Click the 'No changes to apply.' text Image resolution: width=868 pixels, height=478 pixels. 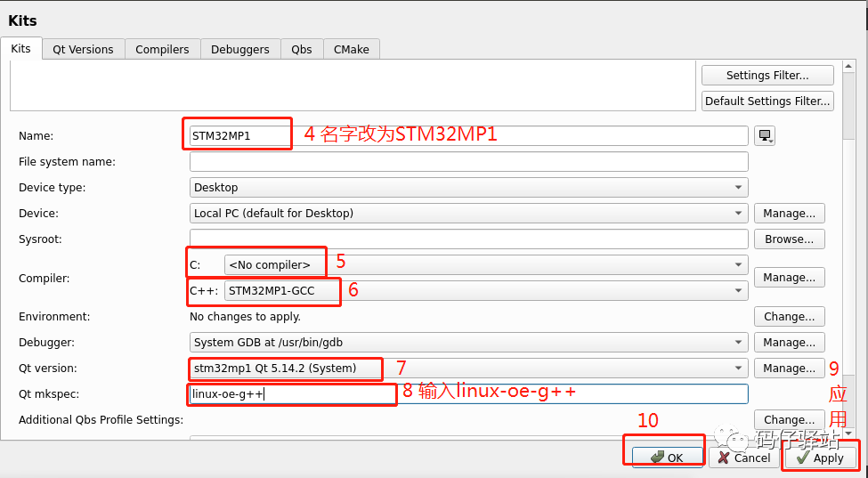click(245, 317)
